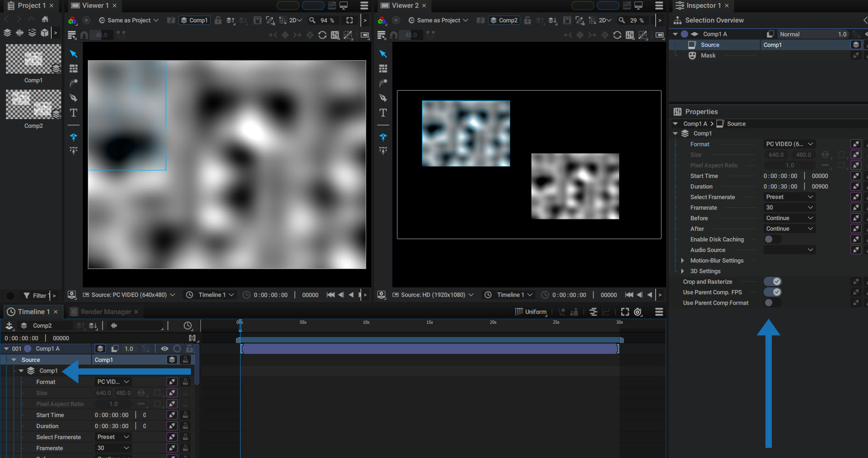Select the pen tool in Viewer 1
The width and height of the screenshot is (868, 458).
74,98
